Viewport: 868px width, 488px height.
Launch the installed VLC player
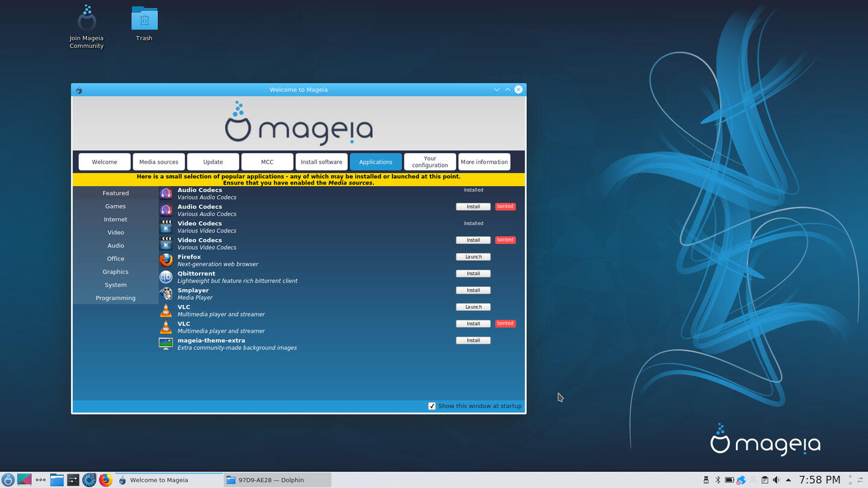pyautogui.click(x=473, y=307)
